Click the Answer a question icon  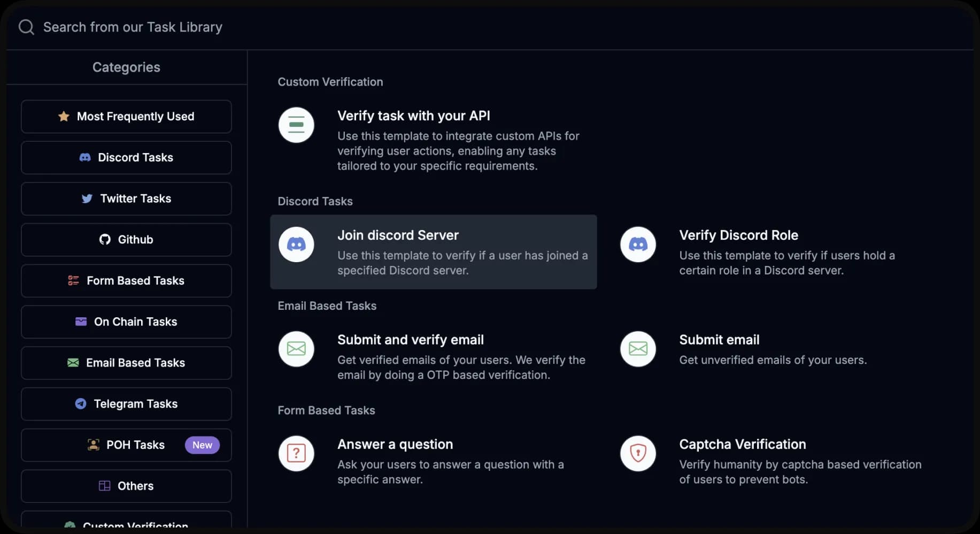point(296,454)
